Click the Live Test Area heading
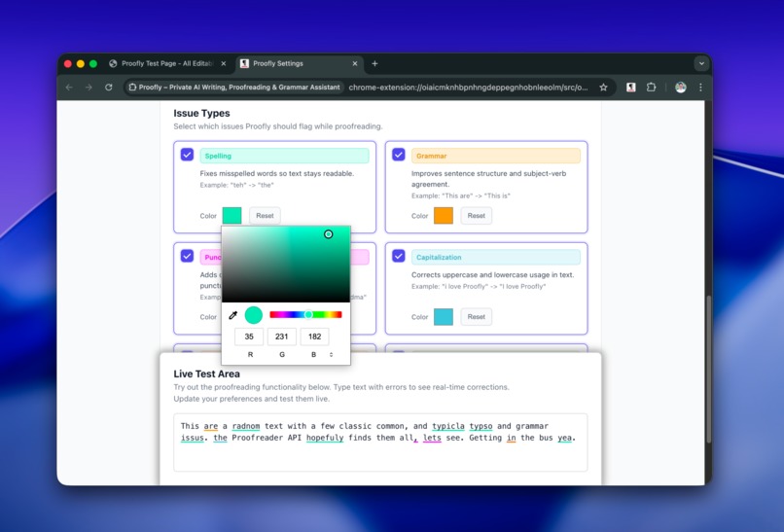784x532 pixels. 206,373
